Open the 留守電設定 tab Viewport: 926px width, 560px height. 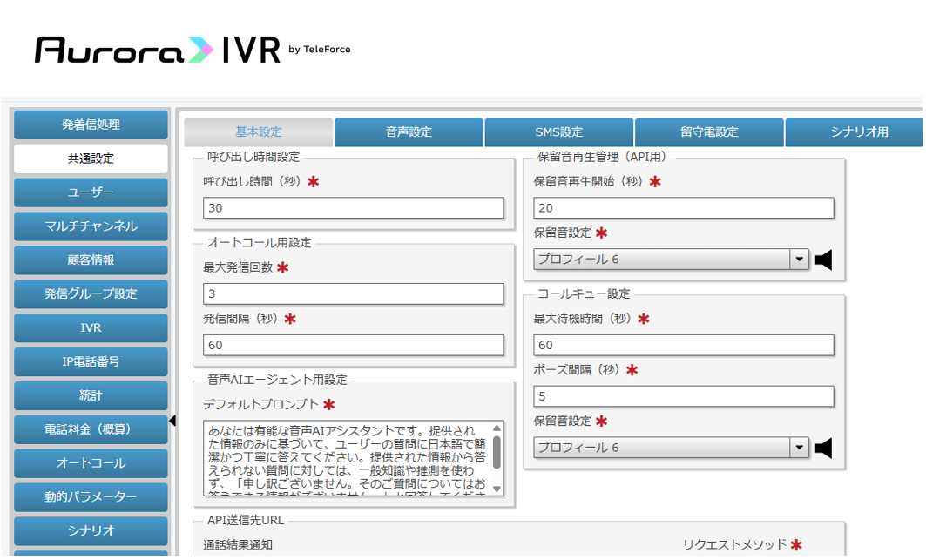[x=709, y=132]
